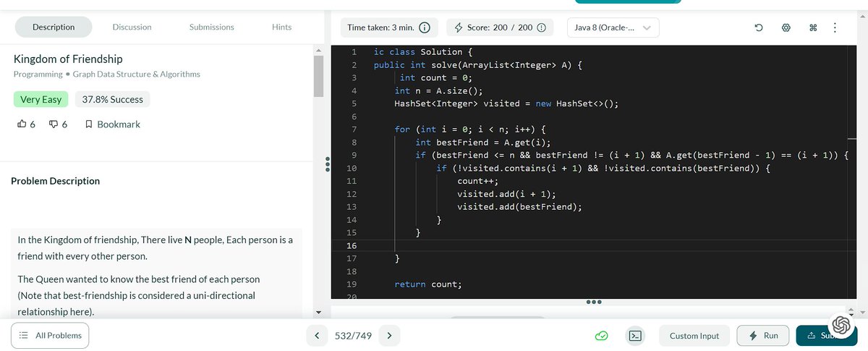Click the Submit button
Screen dimensions: 868x351
coord(826,336)
